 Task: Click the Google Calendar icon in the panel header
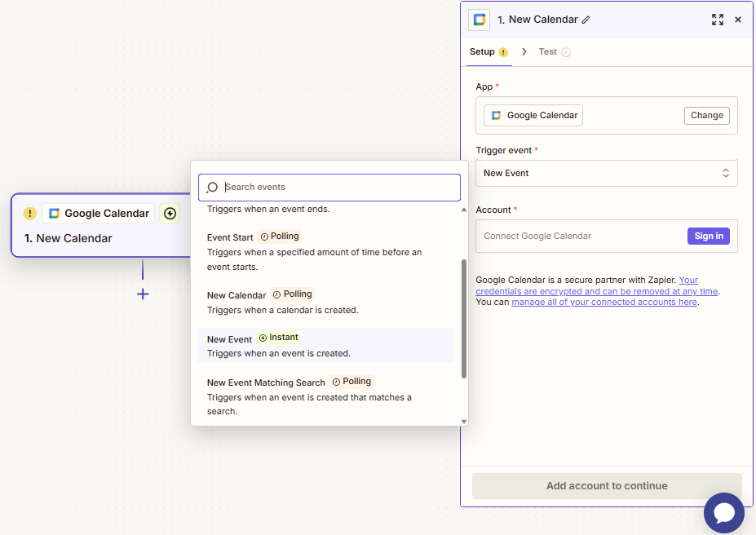(480, 20)
